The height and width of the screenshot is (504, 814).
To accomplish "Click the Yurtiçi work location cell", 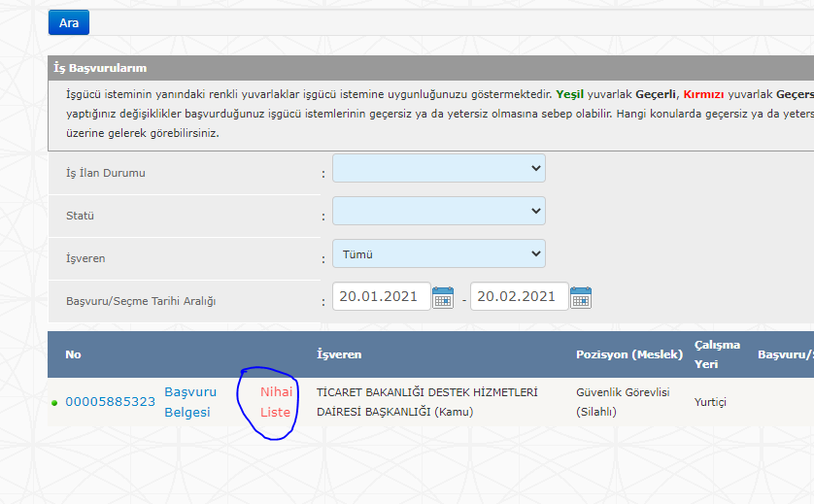I will pyautogui.click(x=710, y=402).
